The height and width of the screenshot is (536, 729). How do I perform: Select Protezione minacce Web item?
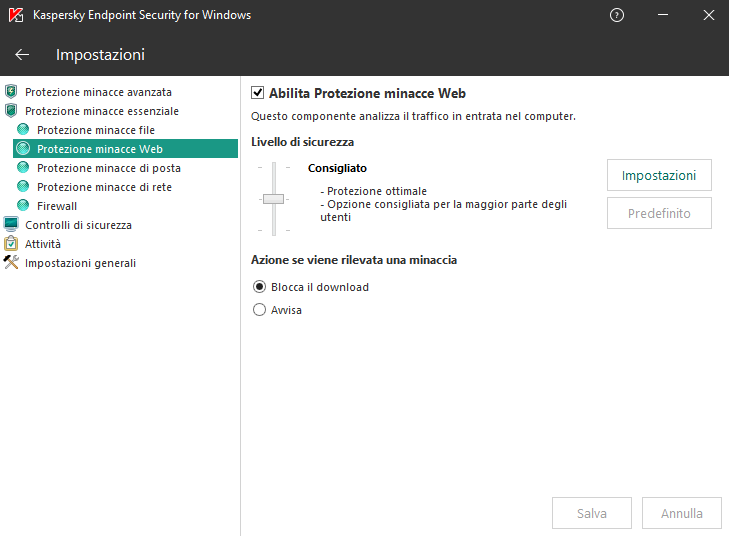coord(126,149)
